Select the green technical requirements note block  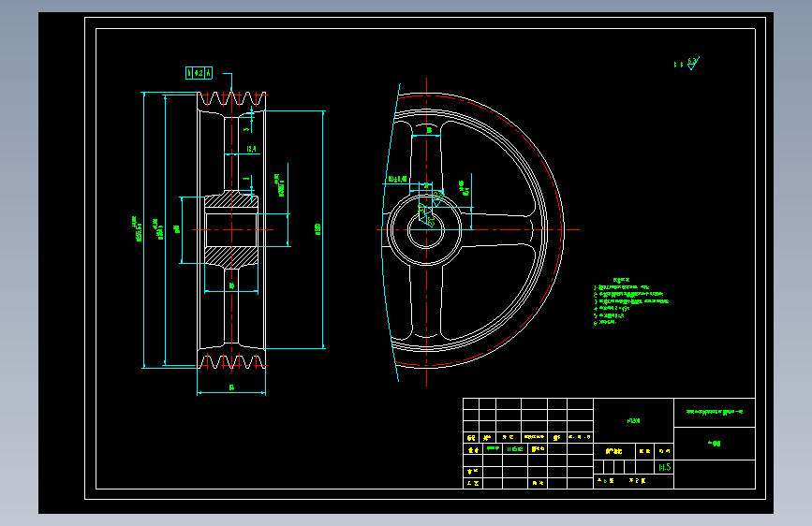[630, 301]
